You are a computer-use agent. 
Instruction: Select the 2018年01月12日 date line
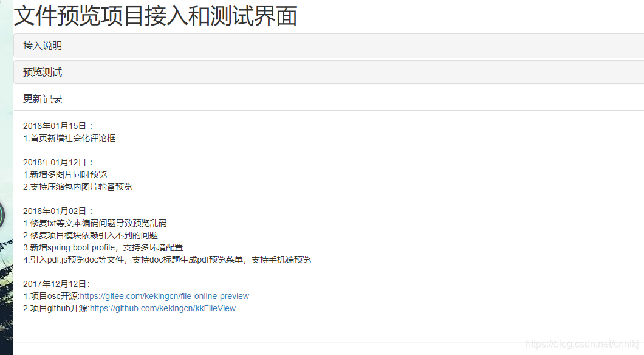[58, 162]
